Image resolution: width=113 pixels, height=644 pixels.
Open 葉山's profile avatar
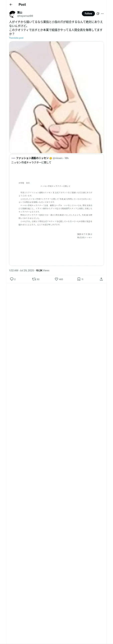(12, 14)
